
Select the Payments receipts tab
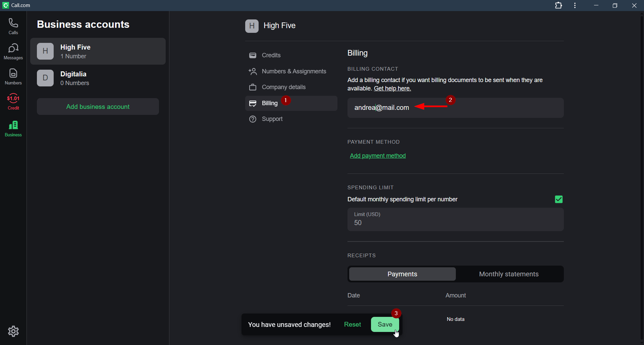(402, 274)
